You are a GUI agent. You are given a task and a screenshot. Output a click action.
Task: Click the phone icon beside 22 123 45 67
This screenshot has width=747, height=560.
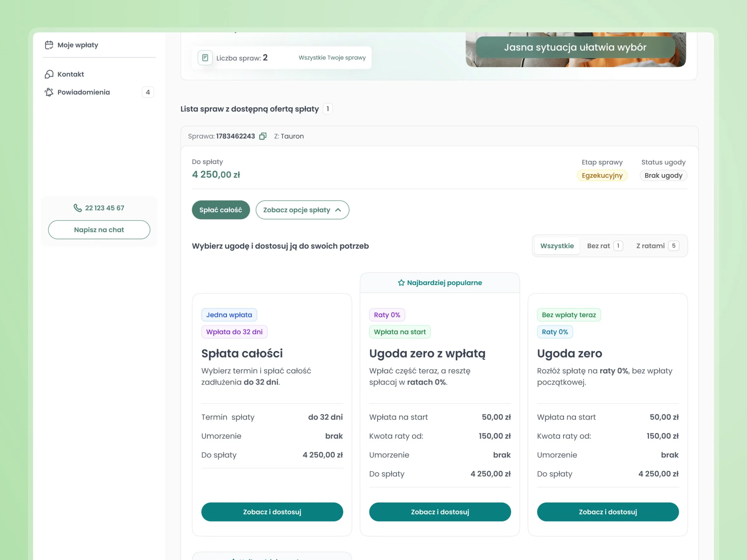[x=78, y=208]
